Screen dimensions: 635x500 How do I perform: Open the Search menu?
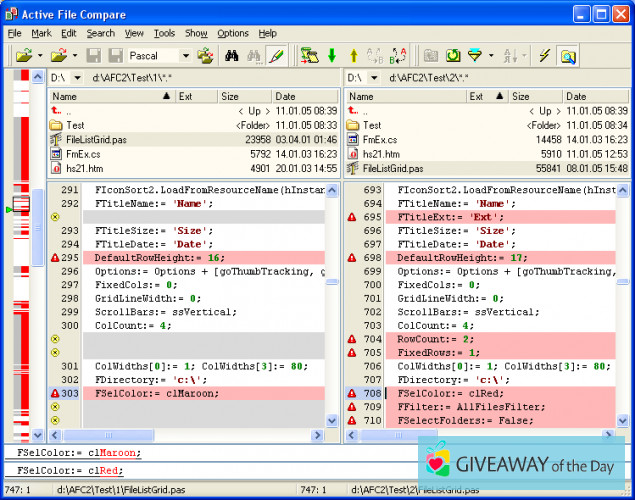click(x=100, y=33)
